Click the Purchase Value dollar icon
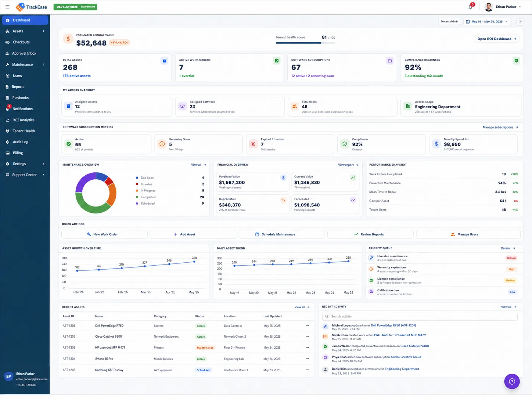The height and width of the screenshot is (399, 532). pos(283,178)
